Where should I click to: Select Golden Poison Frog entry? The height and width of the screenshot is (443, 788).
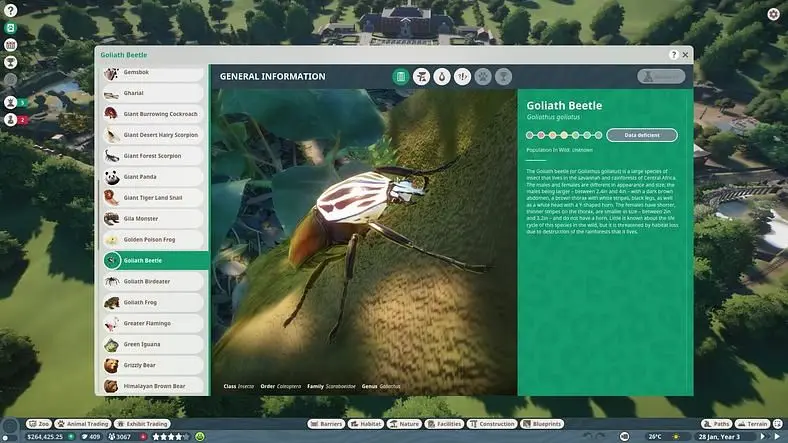(153, 240)
